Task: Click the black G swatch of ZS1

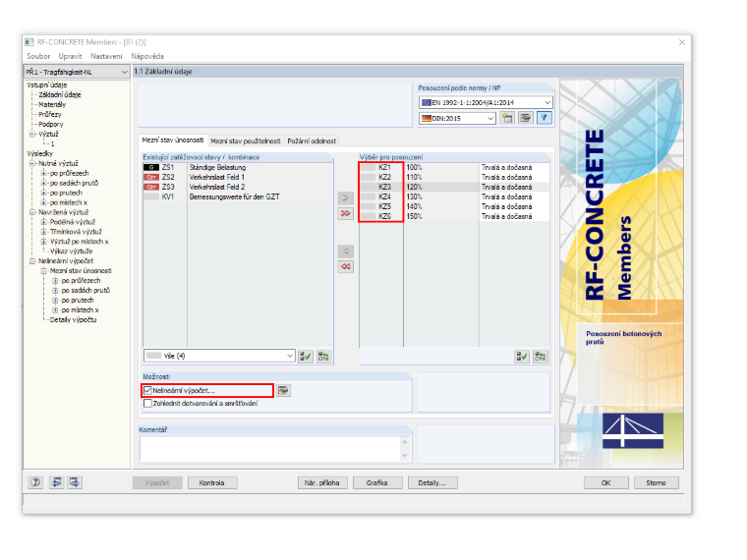Action: click(x=151, y=167)
